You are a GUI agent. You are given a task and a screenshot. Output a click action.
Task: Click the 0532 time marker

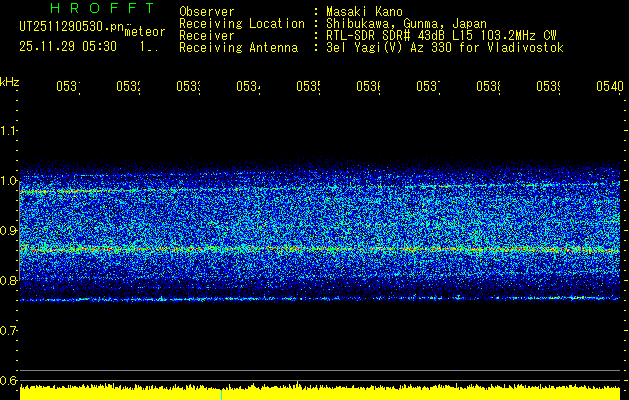128,87
